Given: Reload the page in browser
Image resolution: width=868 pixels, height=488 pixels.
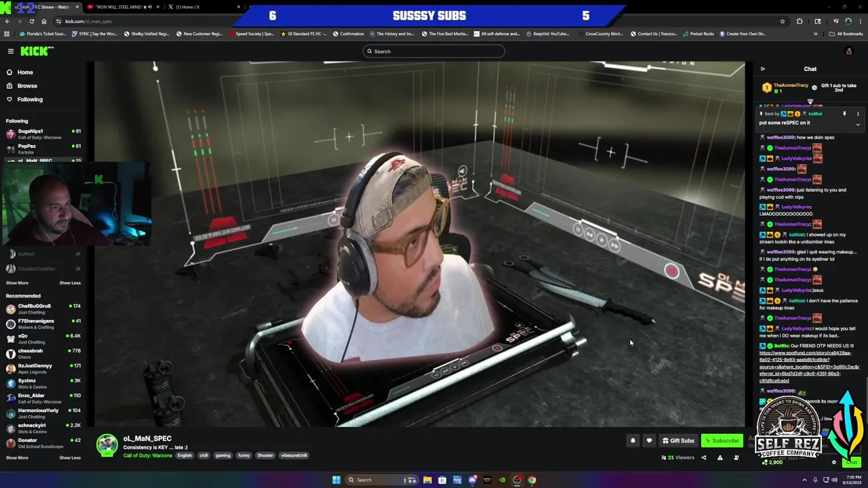Looking at the screenshot, I should [31, 21].
